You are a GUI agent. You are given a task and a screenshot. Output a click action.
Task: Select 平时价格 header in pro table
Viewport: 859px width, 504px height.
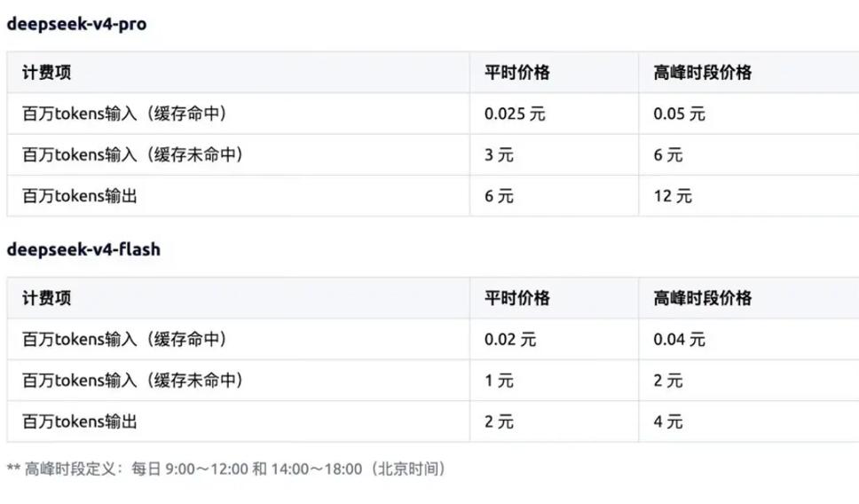click(x=516, y=72)
